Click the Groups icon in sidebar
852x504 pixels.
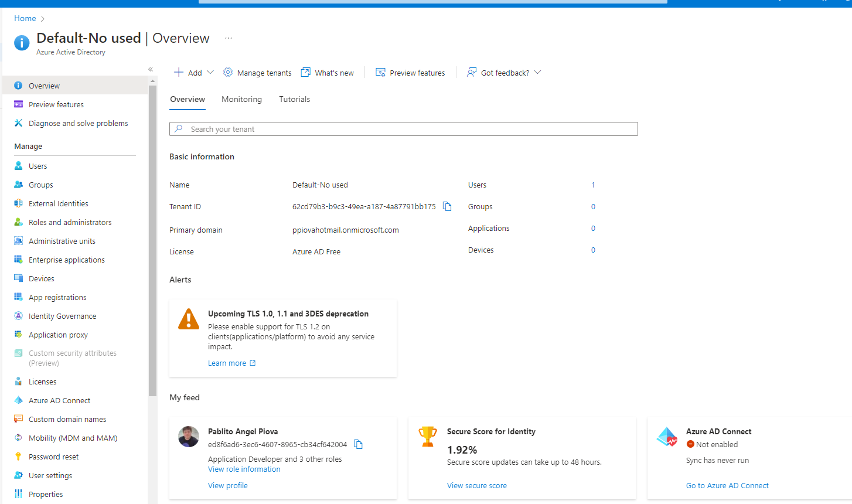[x=18, y=185]
